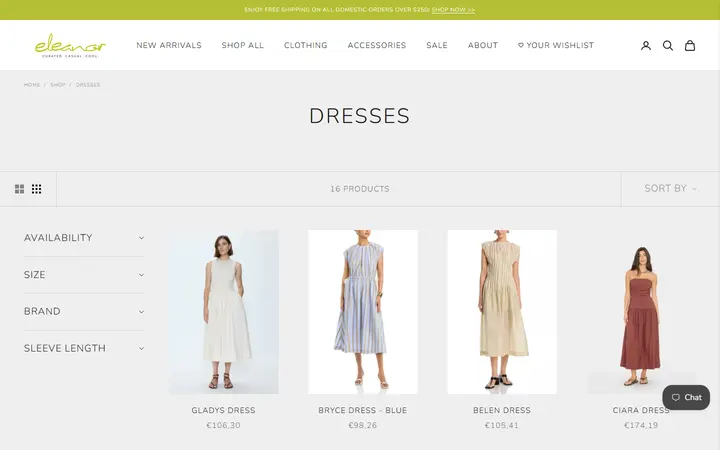Click the 16 Products count text
This screenshot has height=450, width=720.
pos(360,189)
